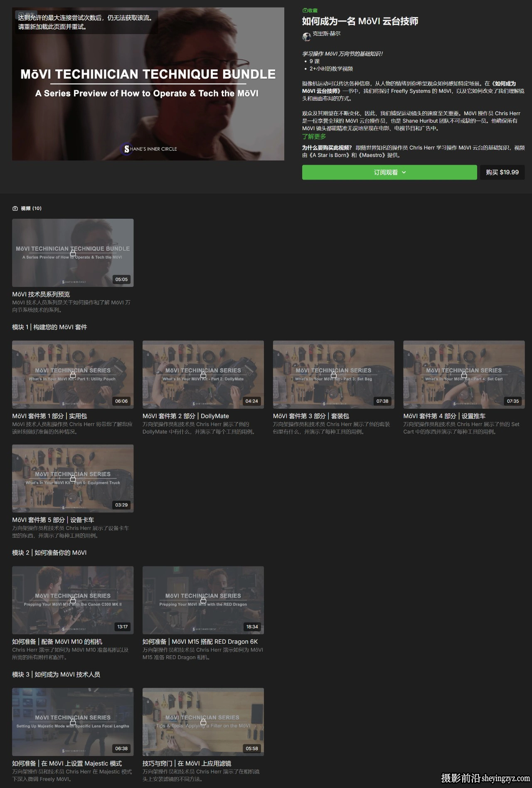Open the 如何准备 | 配备 MōVI M10 的相机 title
Viewport: 532px width, 788px height.
[x=57, y=642]
